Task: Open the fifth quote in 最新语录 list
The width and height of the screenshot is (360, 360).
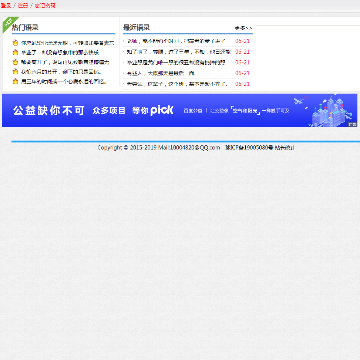Action: coord(177,84)
